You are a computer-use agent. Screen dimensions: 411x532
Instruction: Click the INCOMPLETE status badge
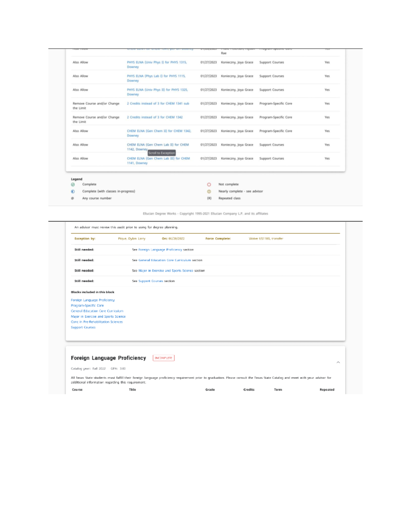tap(163, 358)
